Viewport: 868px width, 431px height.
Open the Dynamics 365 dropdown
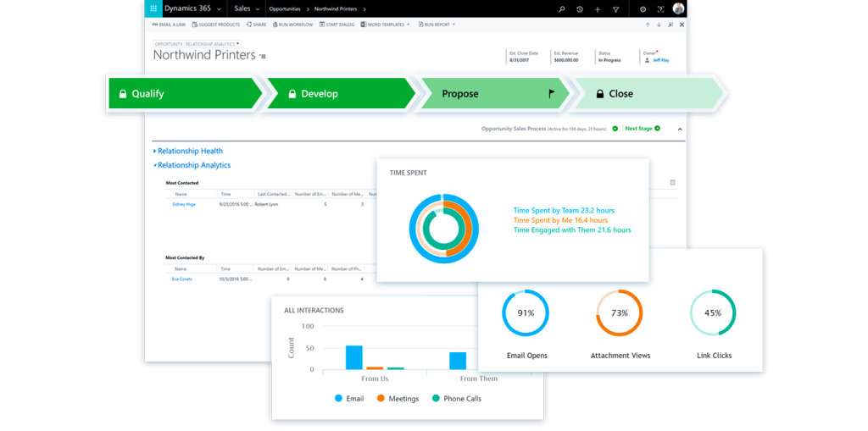193,8
